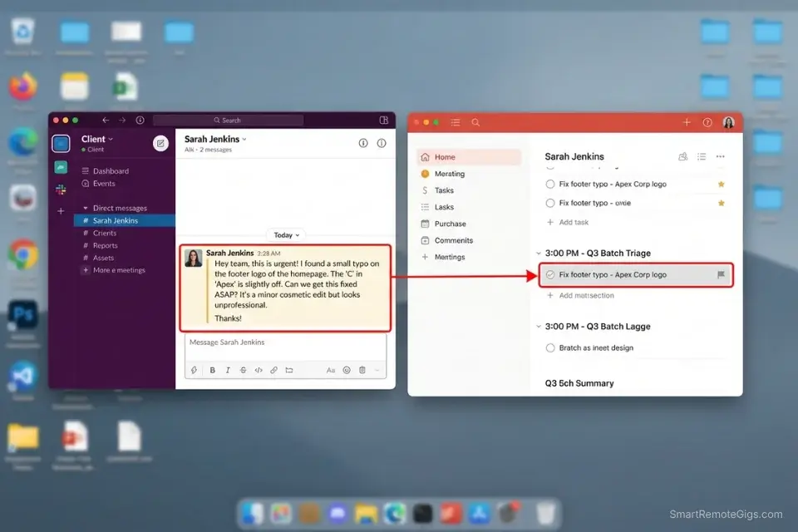Open Firefox from the desktop icons
The width and height of the screenshot is (798, 532).
pyautogui.click(x=23, y=87)
